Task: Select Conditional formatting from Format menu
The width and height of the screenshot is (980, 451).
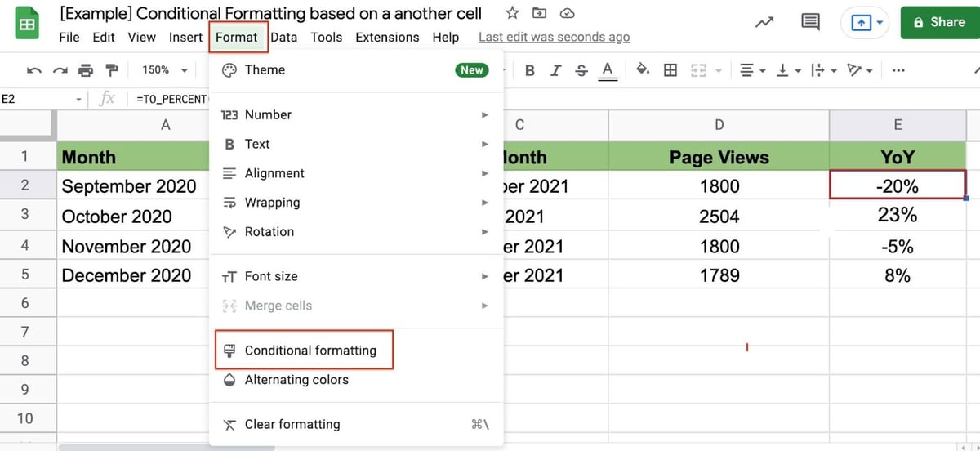Action: click(x=310, y=351)
